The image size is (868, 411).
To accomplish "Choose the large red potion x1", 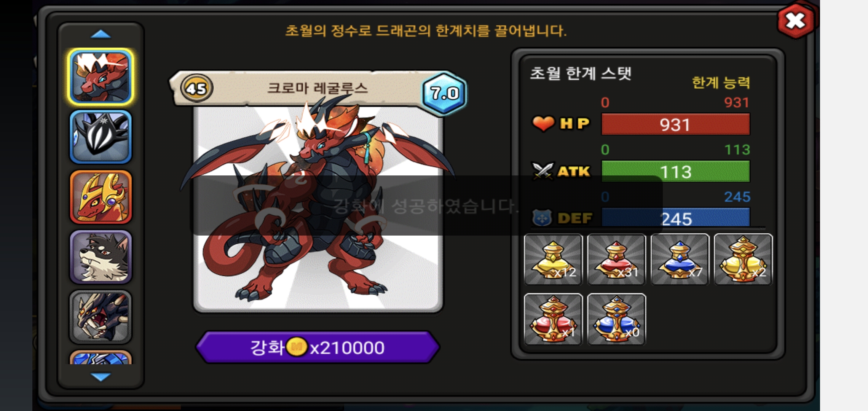I will 553,319.
